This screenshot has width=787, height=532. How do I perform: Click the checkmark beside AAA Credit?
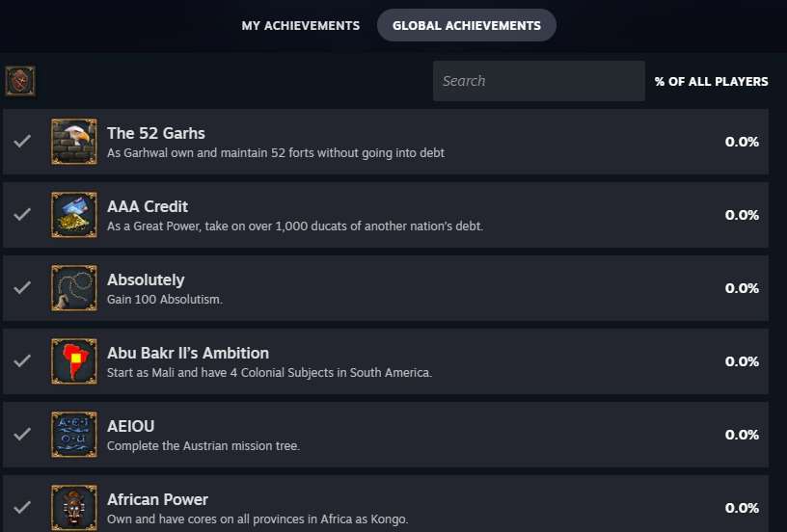pyautogui.click(x=22, y=214)
